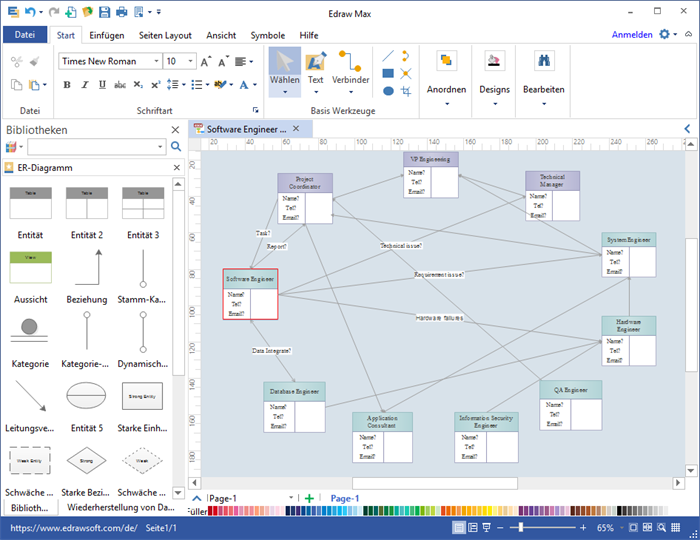
Task: Open the font name dropdown Times New Roman
Action: [156, 61]
